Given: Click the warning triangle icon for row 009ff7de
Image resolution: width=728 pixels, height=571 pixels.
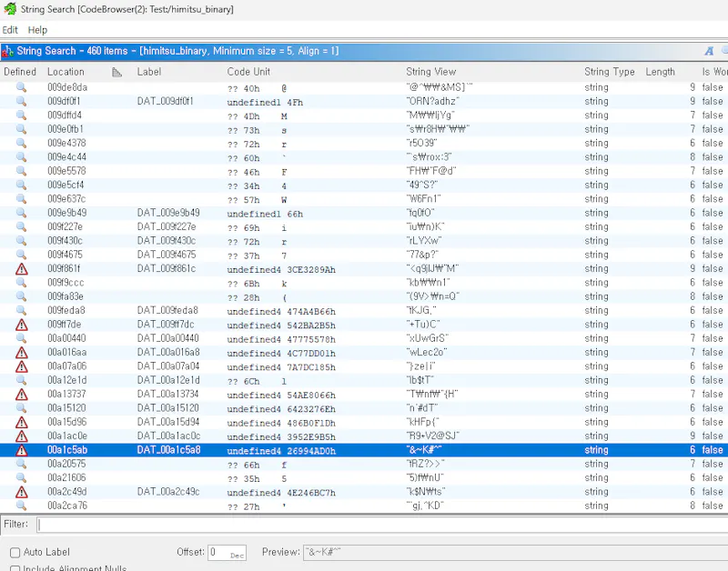Looking at the screenshot, I should 21,325.
